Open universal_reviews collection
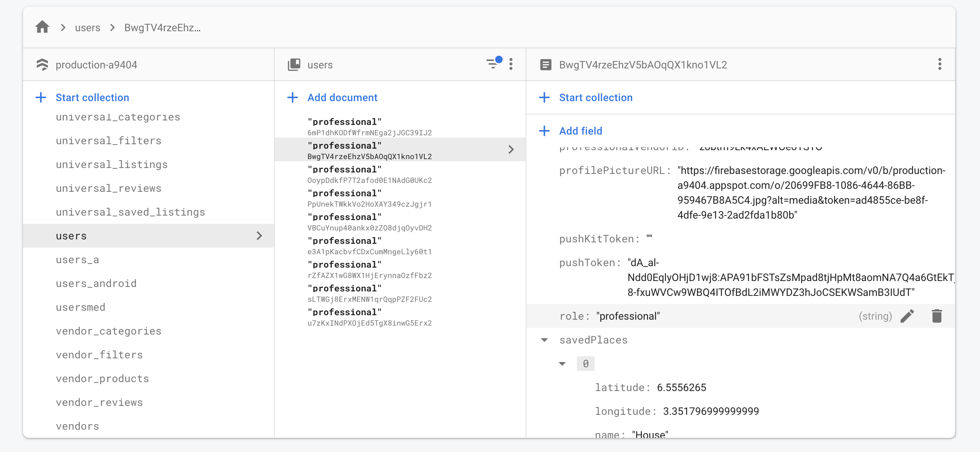The image size is (980, 452). click(108, 188)
